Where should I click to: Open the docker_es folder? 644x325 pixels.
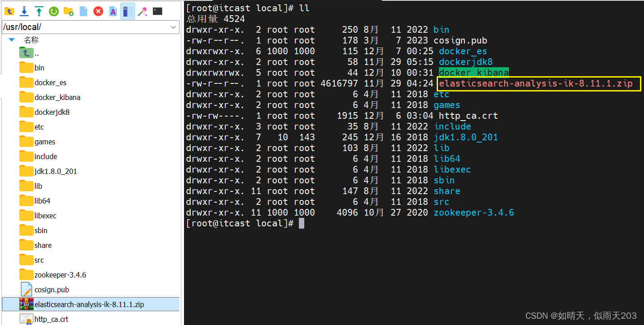pos(50,82)
